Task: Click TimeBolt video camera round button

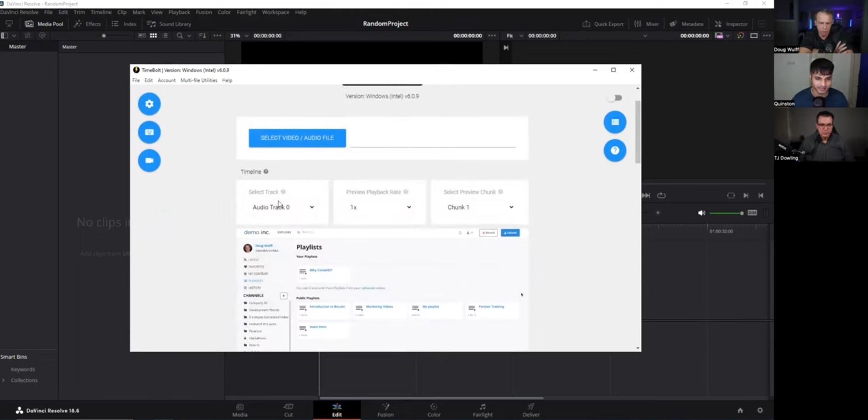Action: tap(149, 161)
